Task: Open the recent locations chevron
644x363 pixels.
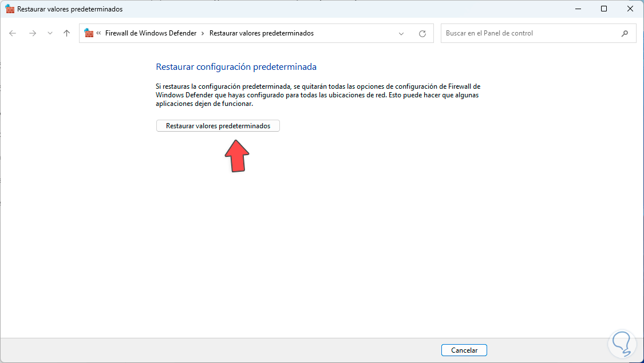Action: [x=50, y=33]
